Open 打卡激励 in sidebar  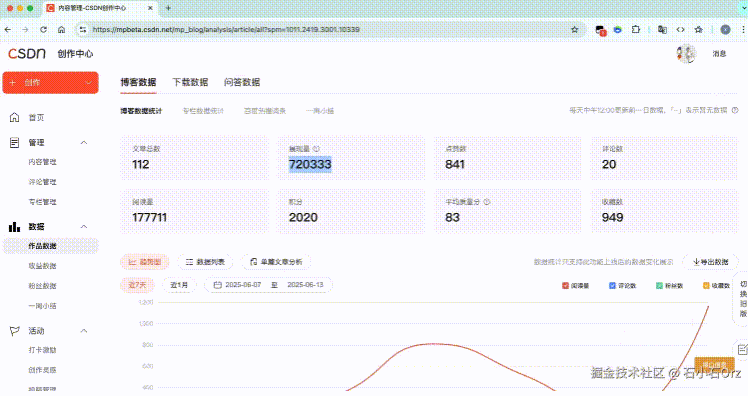click(x=42, y=350)
